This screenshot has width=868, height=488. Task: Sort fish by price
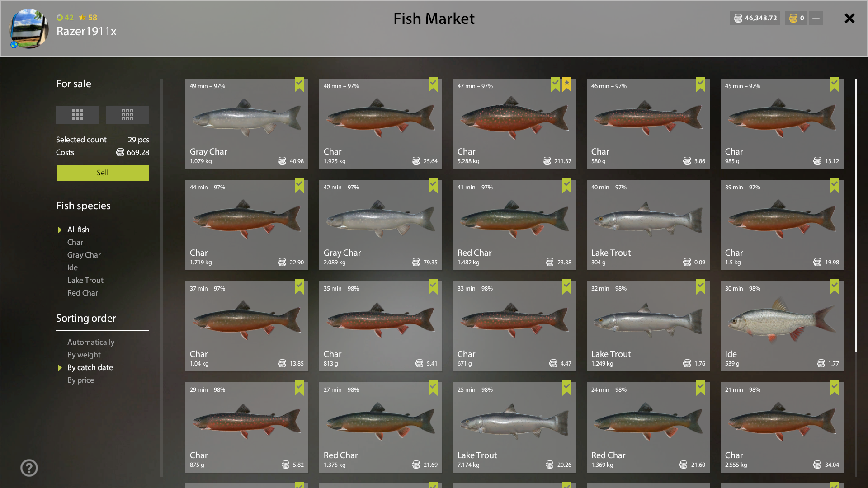(80, 380)
